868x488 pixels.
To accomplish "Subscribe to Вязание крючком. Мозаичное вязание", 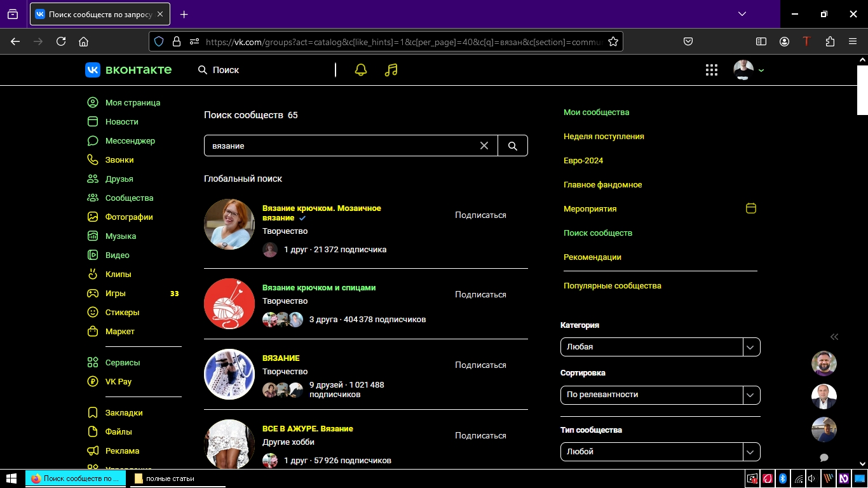I will click(x=480, y=215).
